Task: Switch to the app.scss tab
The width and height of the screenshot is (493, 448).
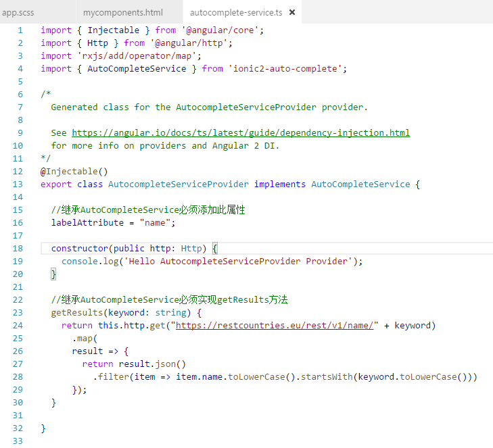Action: pos(18,13)
